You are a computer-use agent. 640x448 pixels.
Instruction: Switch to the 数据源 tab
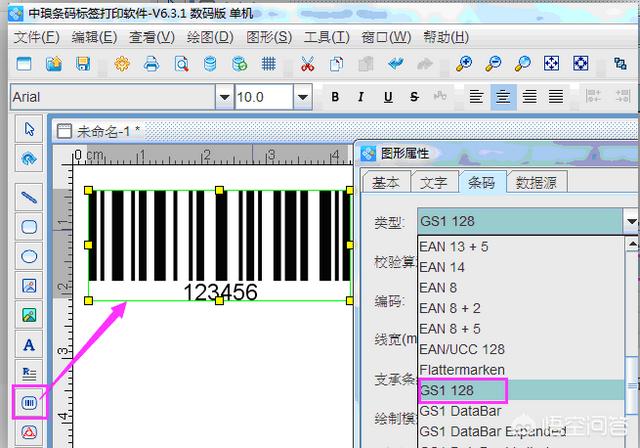point(536,182)
